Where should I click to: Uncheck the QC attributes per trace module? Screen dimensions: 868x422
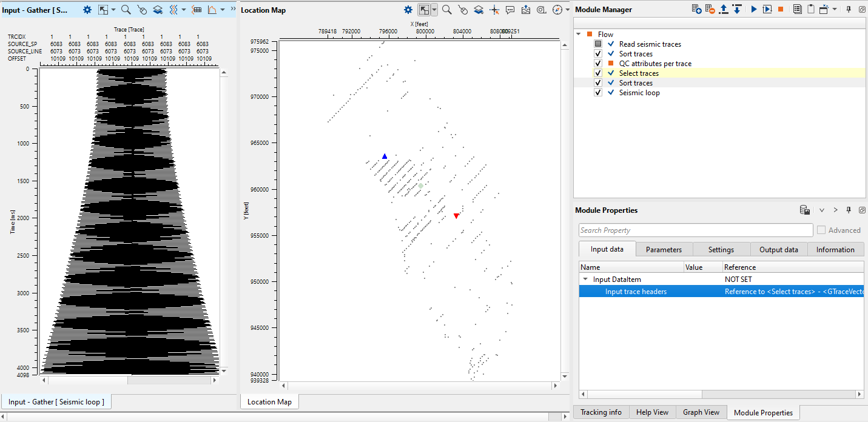point(598,64)
